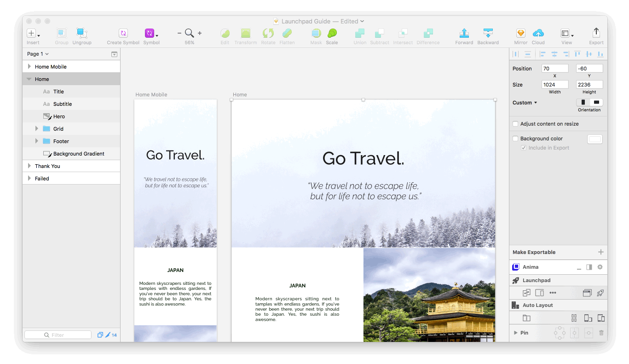Expand the Home Mobile artboard
This screenshot has width=629, height=364.
[29, 67]
